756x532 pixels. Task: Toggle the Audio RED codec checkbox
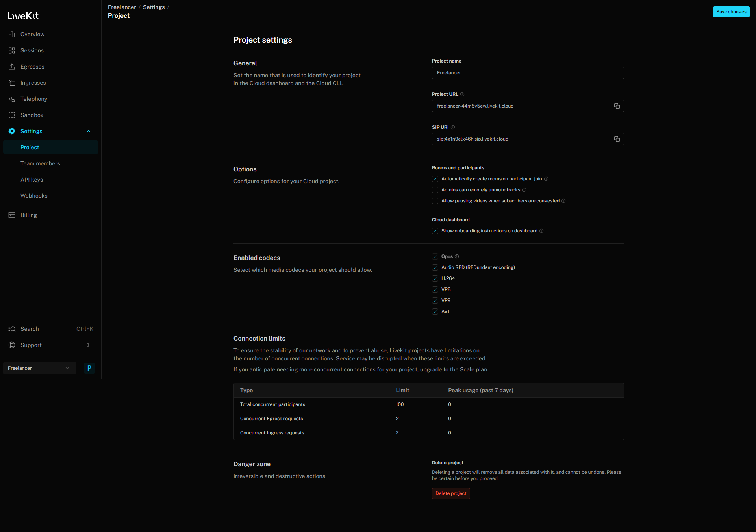pos(435,267)
